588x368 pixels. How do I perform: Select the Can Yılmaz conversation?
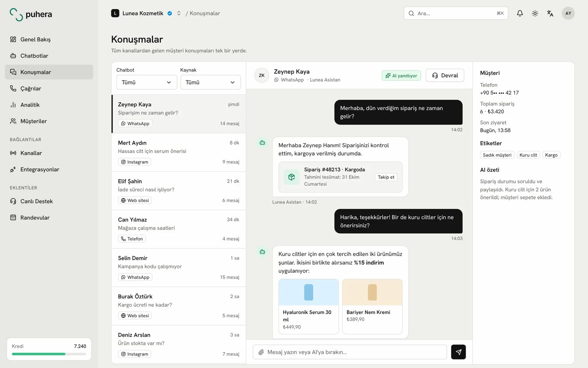179,229
